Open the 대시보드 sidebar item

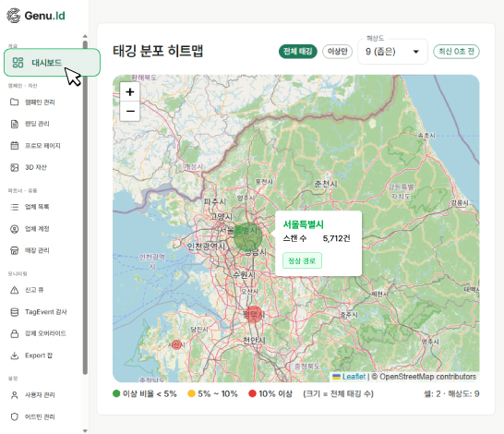coord(52,63)
